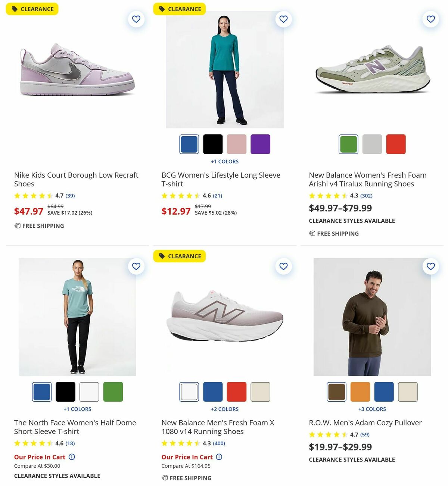Select the black color option for BCG T-shirt
Viewport: 448px width, 486px height.
[x=213, y=144]
